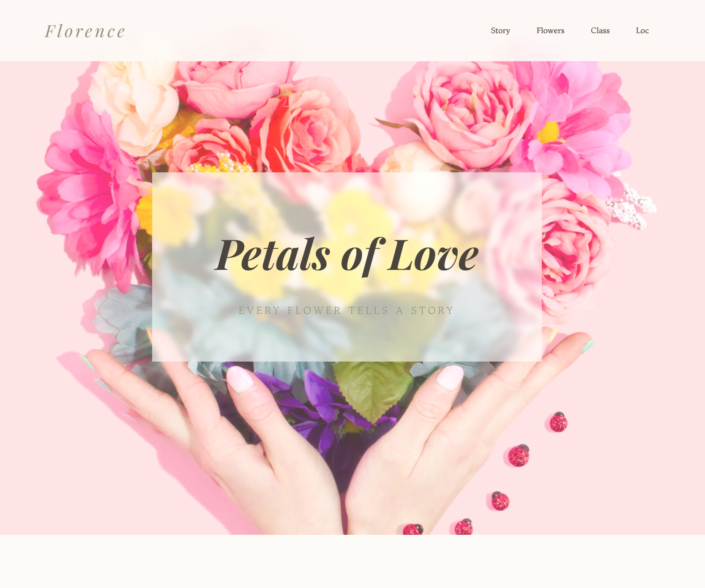Click the Petals of Love headline
705x588 pixels.
pos(347,256)
